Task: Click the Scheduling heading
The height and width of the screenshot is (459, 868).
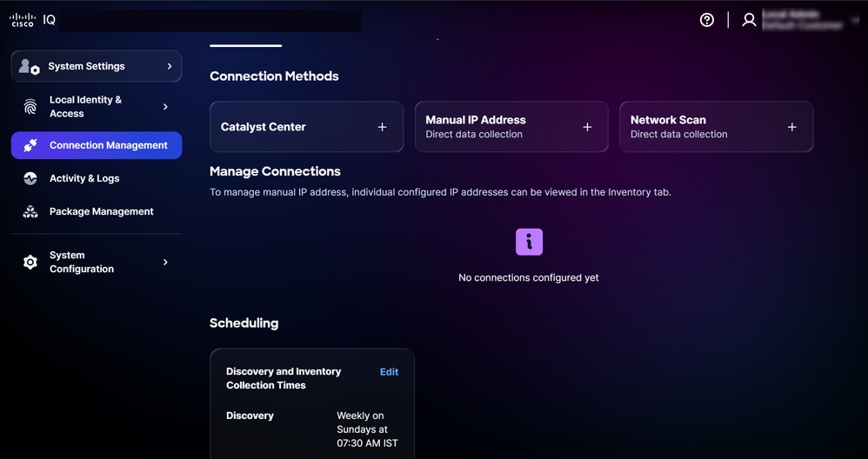Action: (x=244, y=323)
